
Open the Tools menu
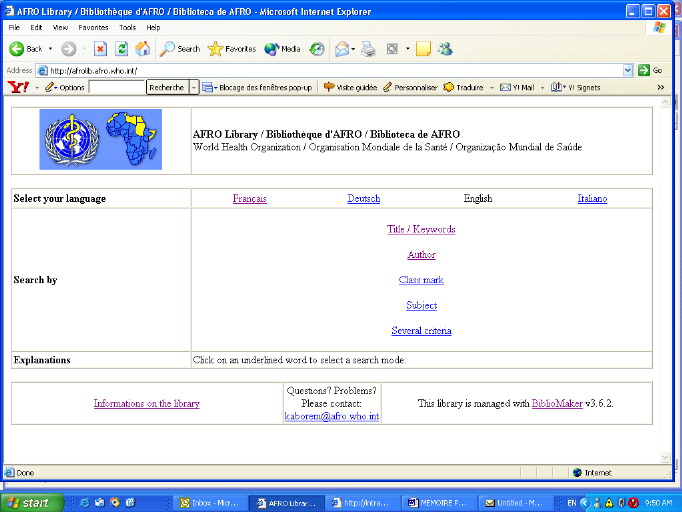128,28
